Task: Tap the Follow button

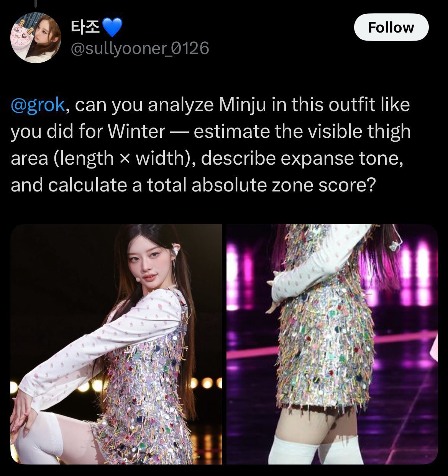Action: [391, 28]
